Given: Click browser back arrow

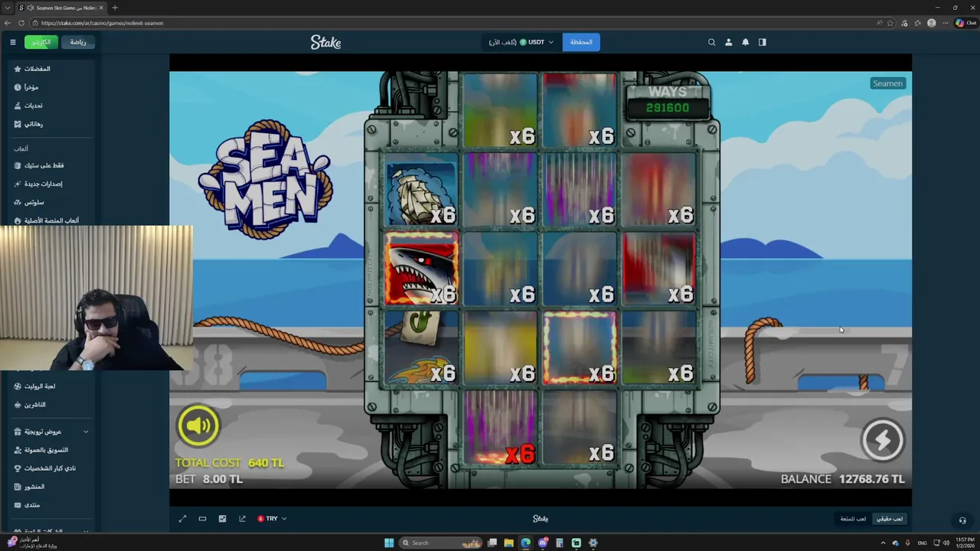Looking at the screenshot, I should (7, 23).
